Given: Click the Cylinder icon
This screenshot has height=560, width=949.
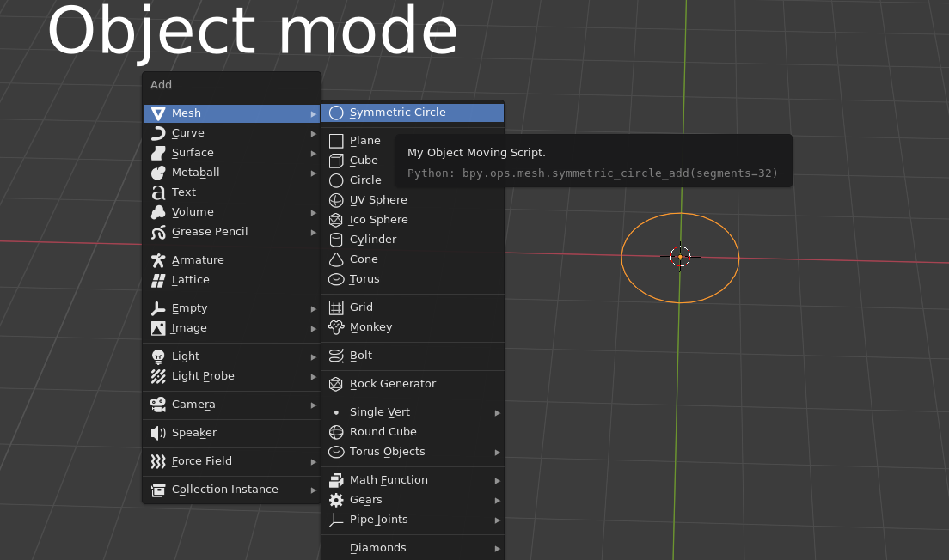Looking at the screenshot, I should (336, 240).
